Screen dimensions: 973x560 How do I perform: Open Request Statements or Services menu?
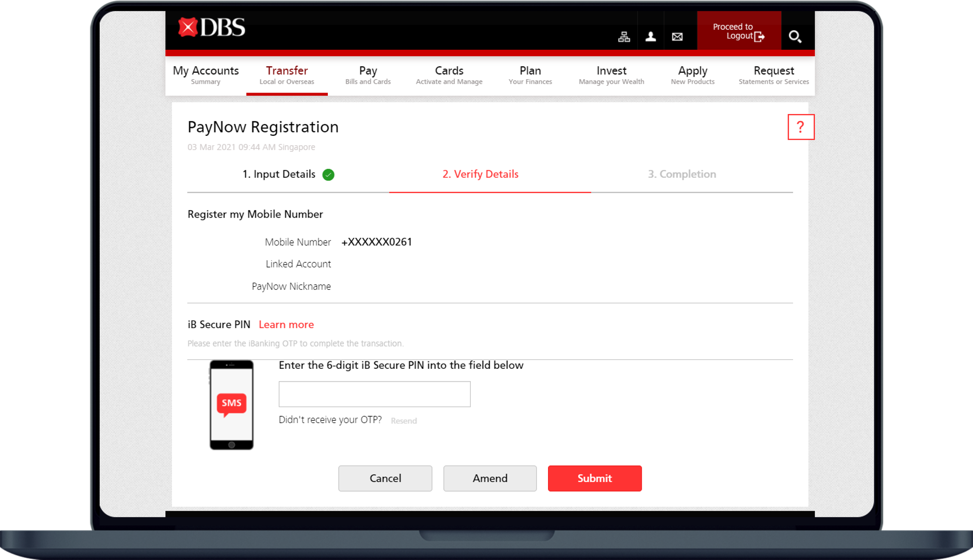tap(774, 75)
